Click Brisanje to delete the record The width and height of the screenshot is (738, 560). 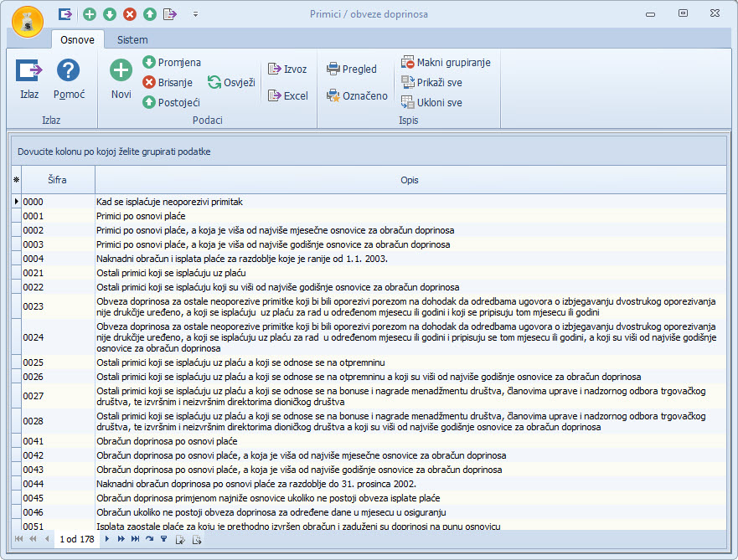[168, 82]
